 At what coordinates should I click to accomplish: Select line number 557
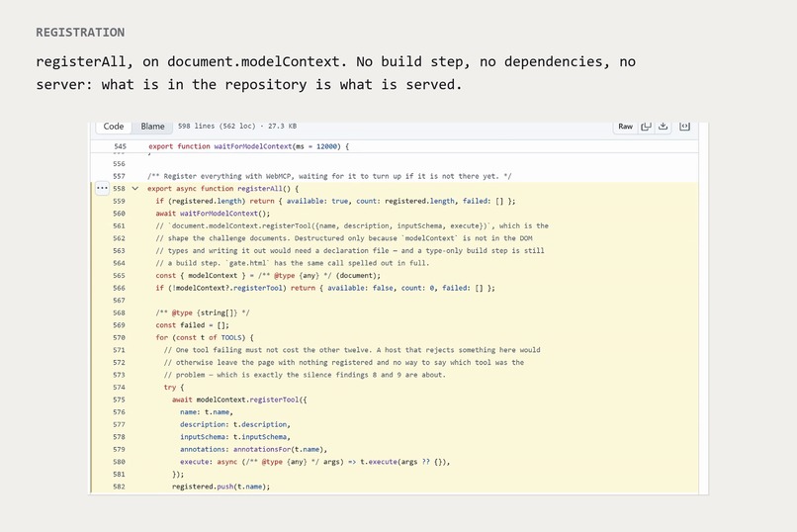pyautogui.click(x=119, y=176)
